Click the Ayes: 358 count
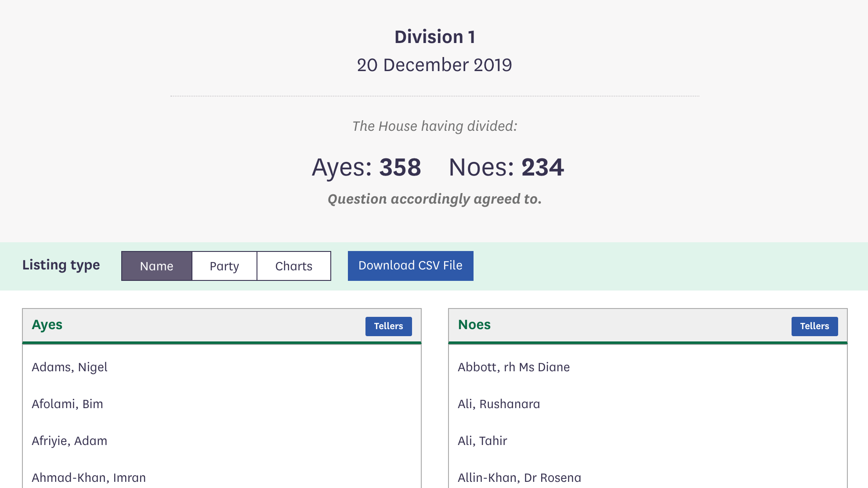 [366, 167]
